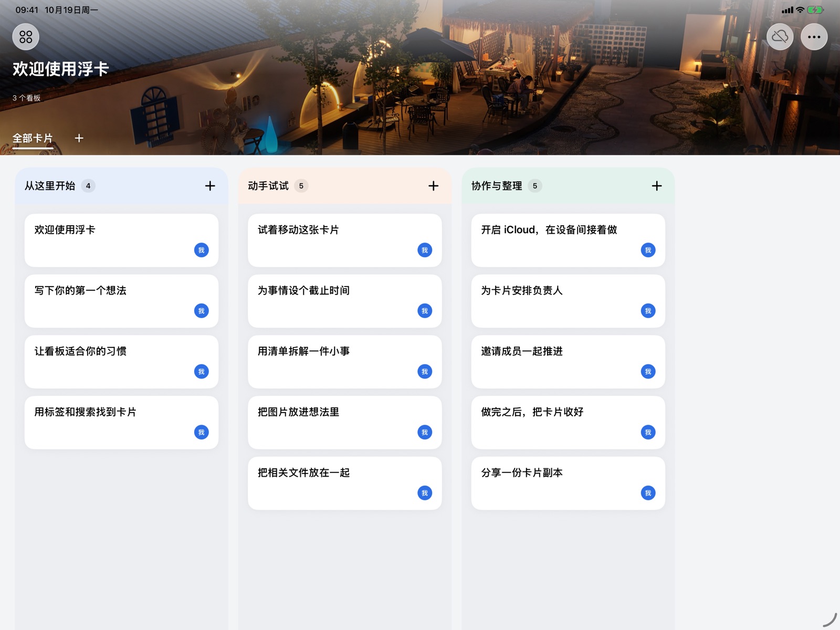Tap the battery indicator in status bar
840x630 pixels.
pyautogui.click(x=815, y=9)
